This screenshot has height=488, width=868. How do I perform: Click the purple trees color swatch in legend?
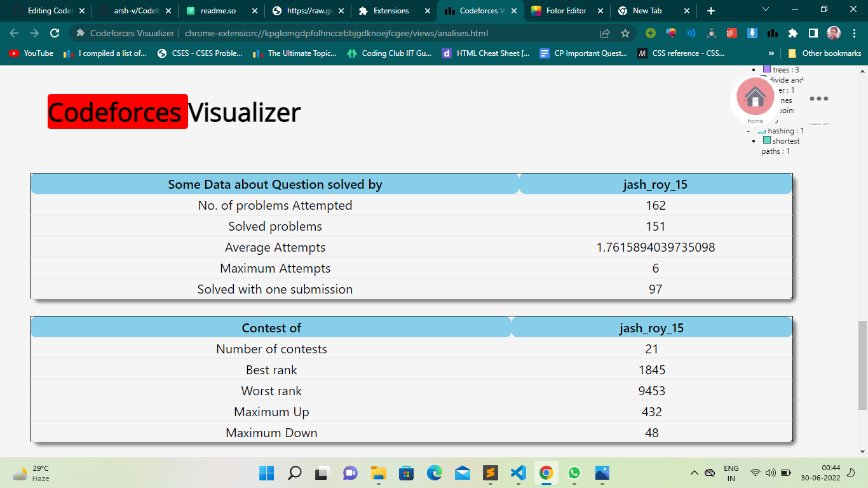(767, 70)
